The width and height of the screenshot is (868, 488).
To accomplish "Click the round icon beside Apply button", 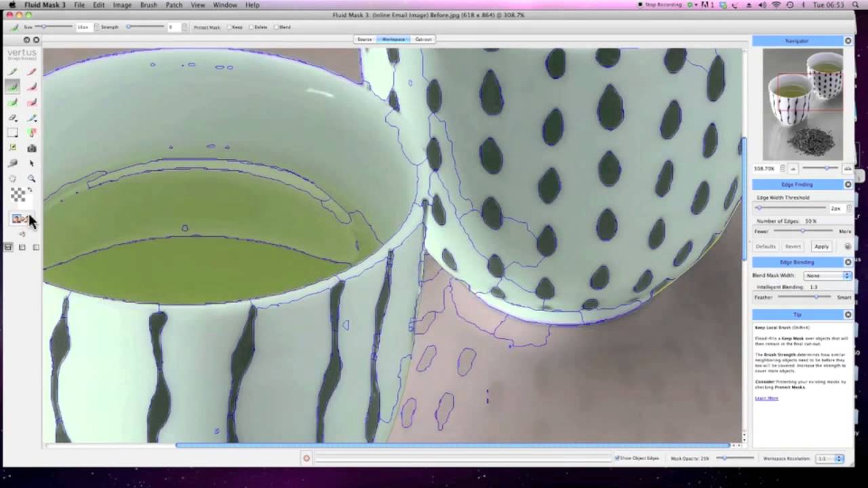I will [x=848, y=247].
